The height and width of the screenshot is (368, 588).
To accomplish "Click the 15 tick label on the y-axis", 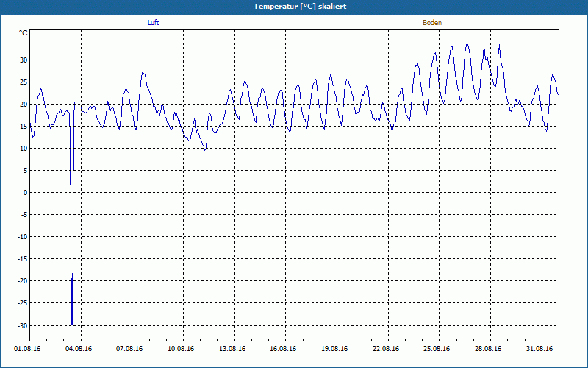I will click(x=24, y=127).
